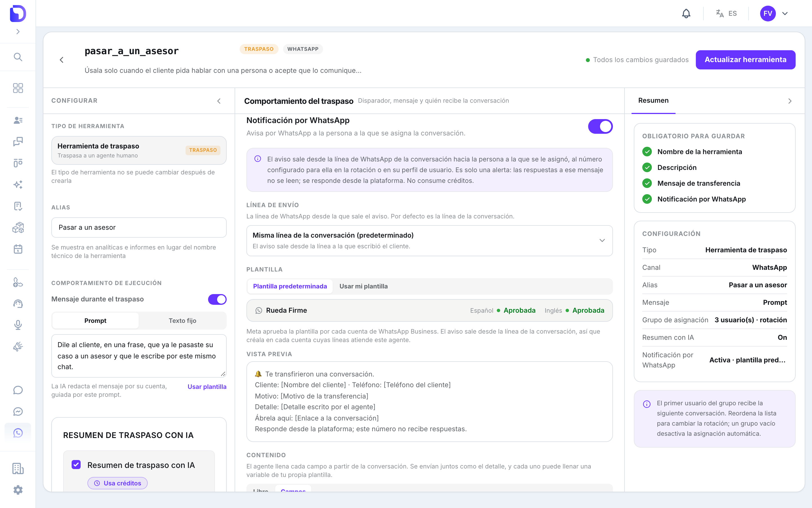
Task: Open the megaphone campaigns sidebar icon
Action: [x=18, y=347]
